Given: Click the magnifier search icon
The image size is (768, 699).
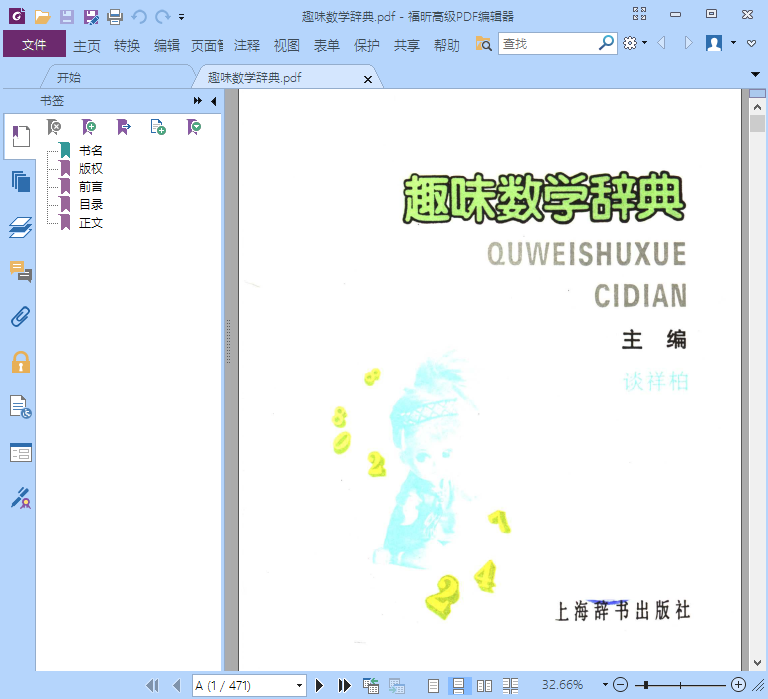Looking at the screenshot, I should [606, 43].
